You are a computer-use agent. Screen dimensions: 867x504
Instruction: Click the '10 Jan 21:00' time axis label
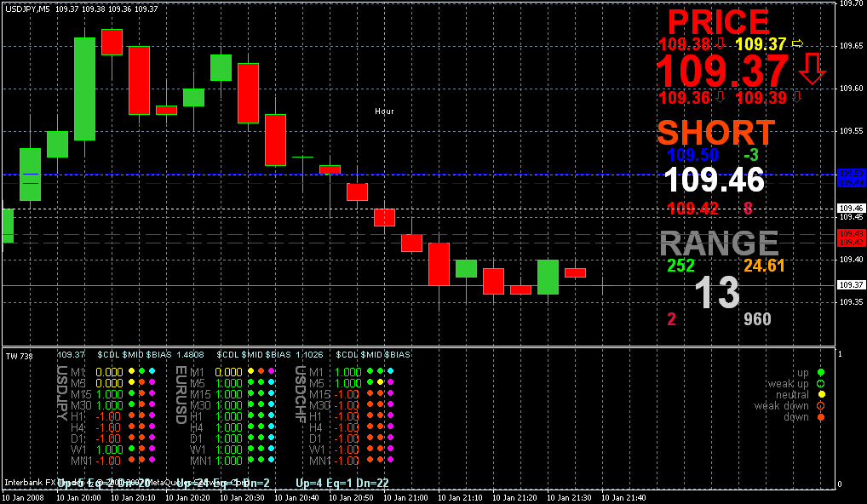pyautogui.click(x=406, y=498)
